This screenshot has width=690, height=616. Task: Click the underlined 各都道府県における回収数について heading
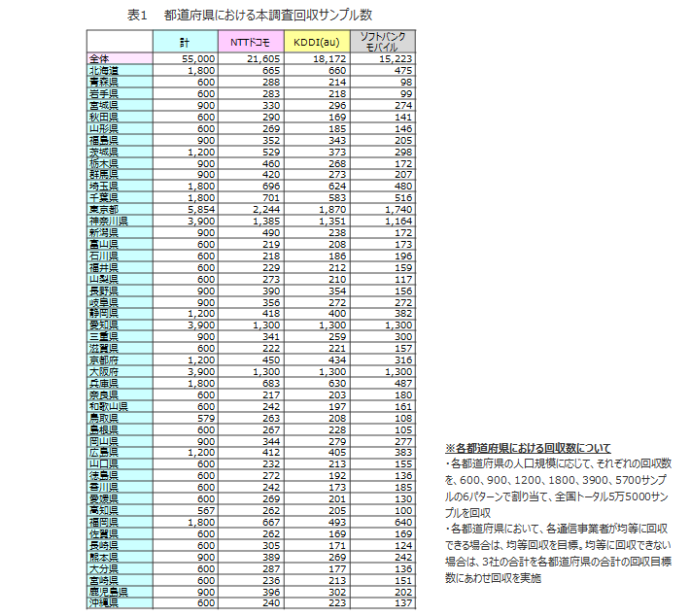[x=528, y=448]
